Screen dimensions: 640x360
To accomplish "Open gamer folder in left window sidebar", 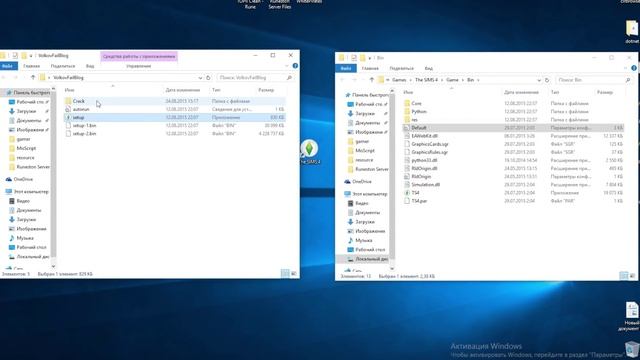I will (23, 139).
